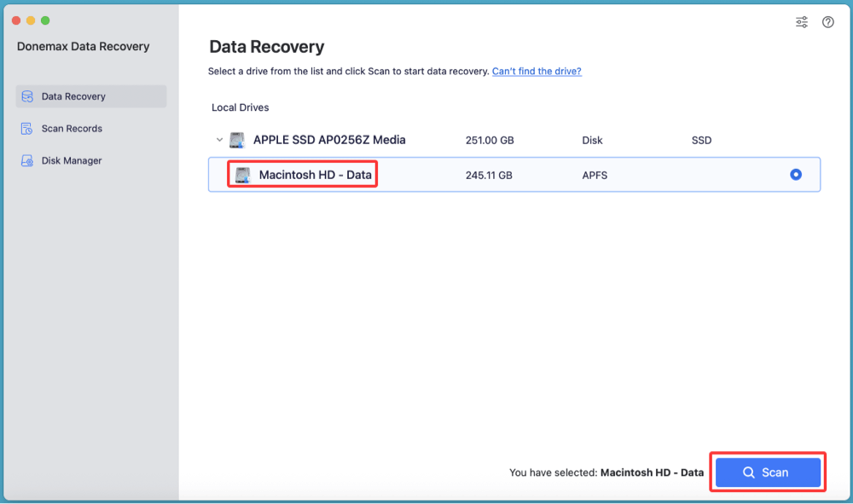
Task: Click the Scan button
Action: click(767, 472)
